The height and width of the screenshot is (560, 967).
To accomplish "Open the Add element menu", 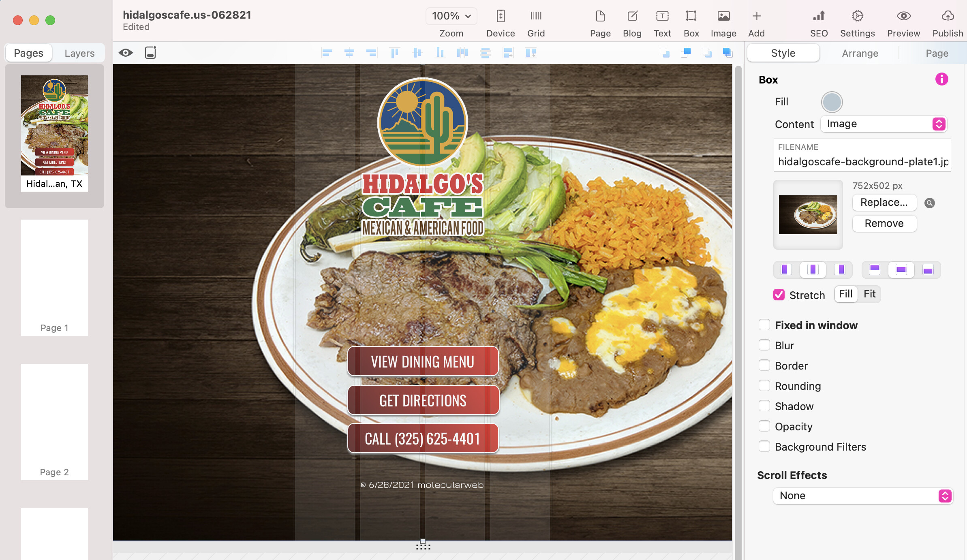I will pos(756,23).
